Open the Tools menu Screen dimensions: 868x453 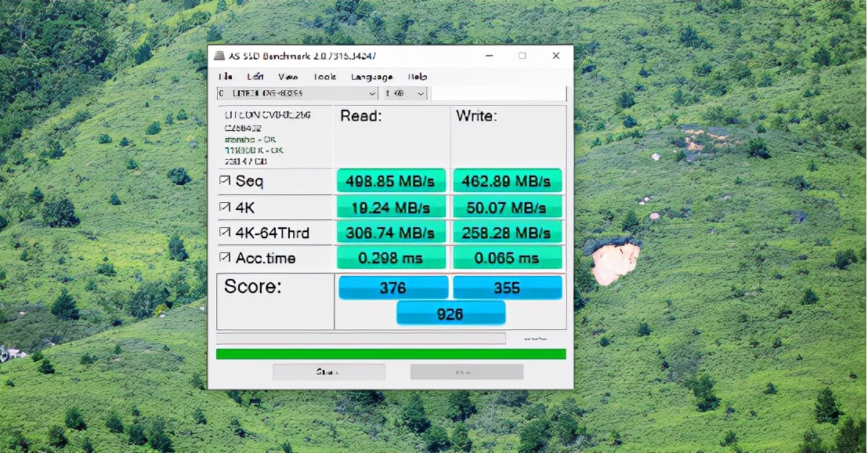click(324, 77)
